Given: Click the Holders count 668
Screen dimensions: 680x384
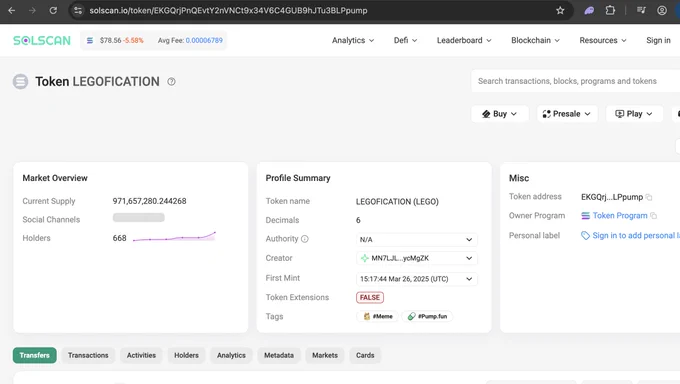Looking at the screenshot, I should click(119, 238).
